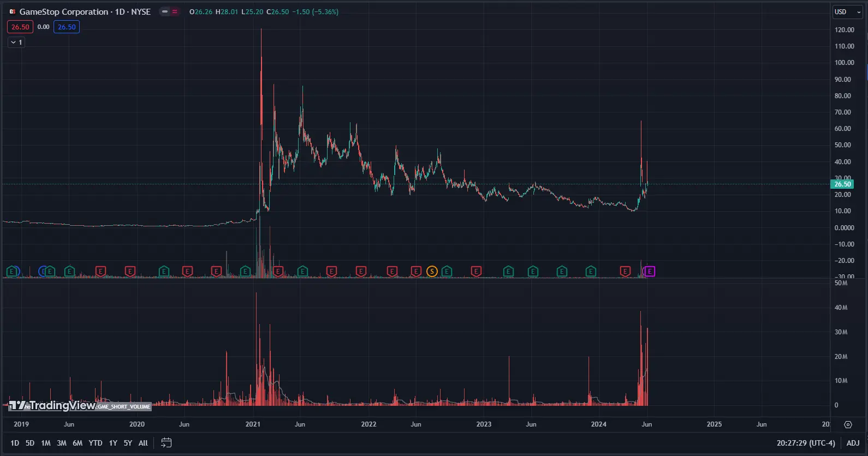The height and width of the screenshot is (456, 868).
Task: Select the YTD time range
Action: pyautogui.click(x=96, y=443)
